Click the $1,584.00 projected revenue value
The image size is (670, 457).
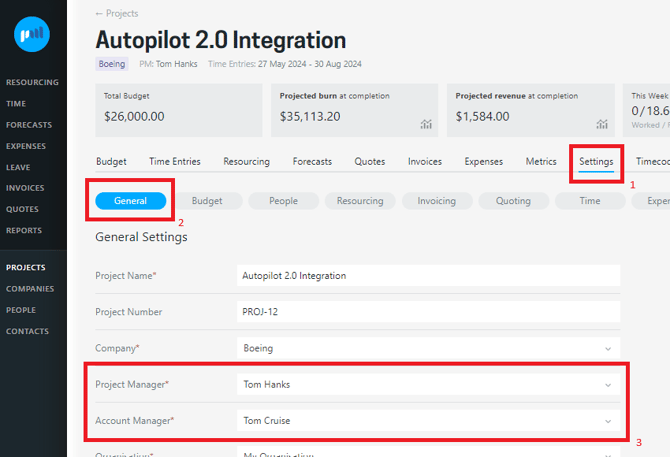(x=482, y=117)
